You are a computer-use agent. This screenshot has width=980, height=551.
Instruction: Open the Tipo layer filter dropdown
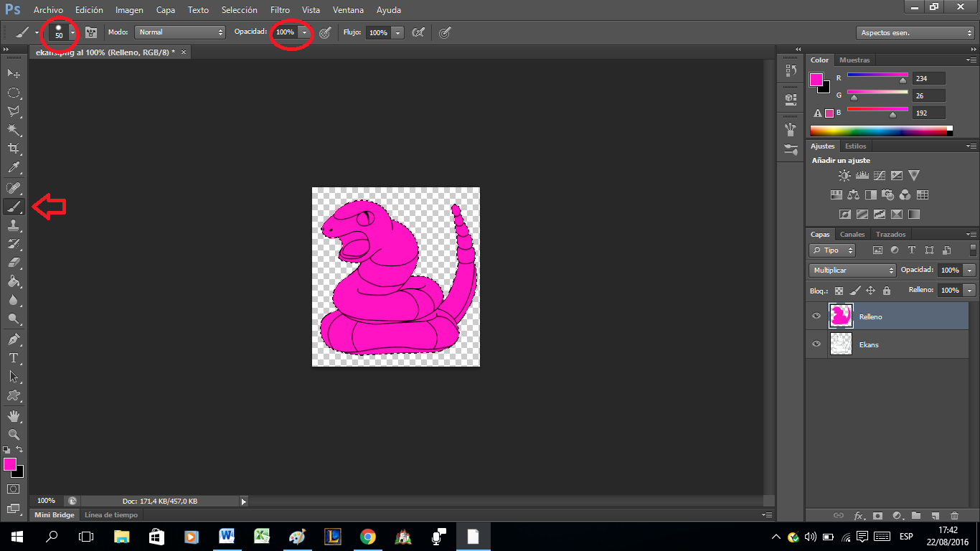point(832,250)
